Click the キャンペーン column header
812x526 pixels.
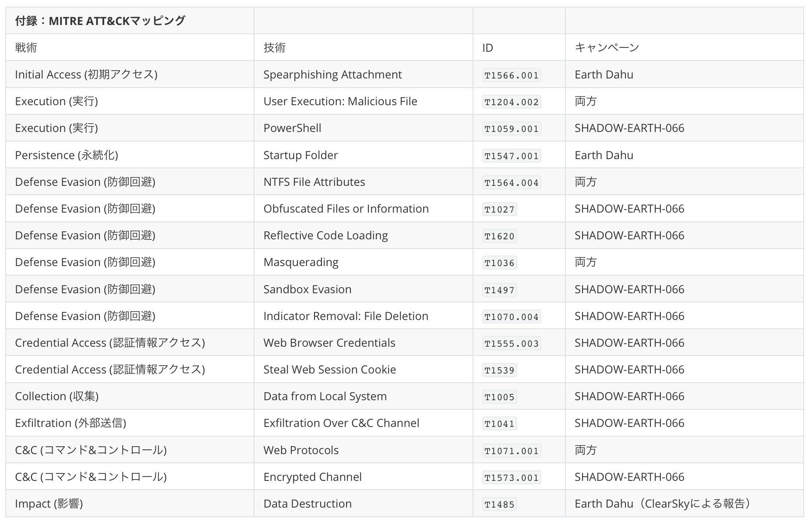point(607,47)
